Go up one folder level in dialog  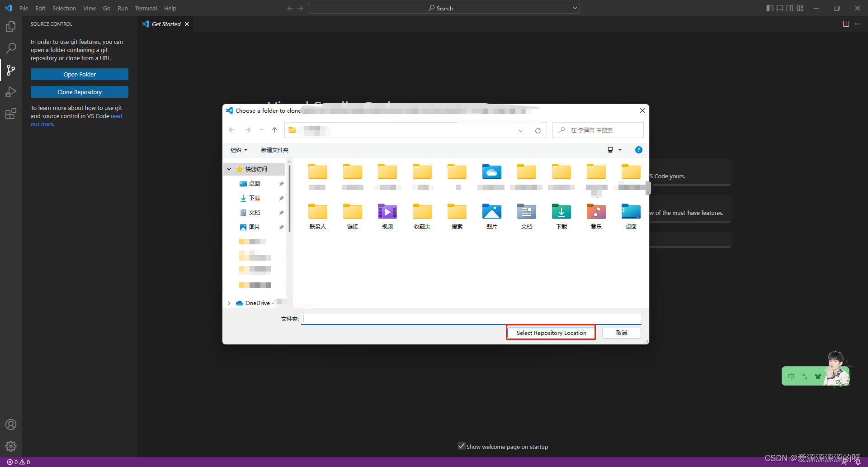pyautogui.click(x=274, y=130)
